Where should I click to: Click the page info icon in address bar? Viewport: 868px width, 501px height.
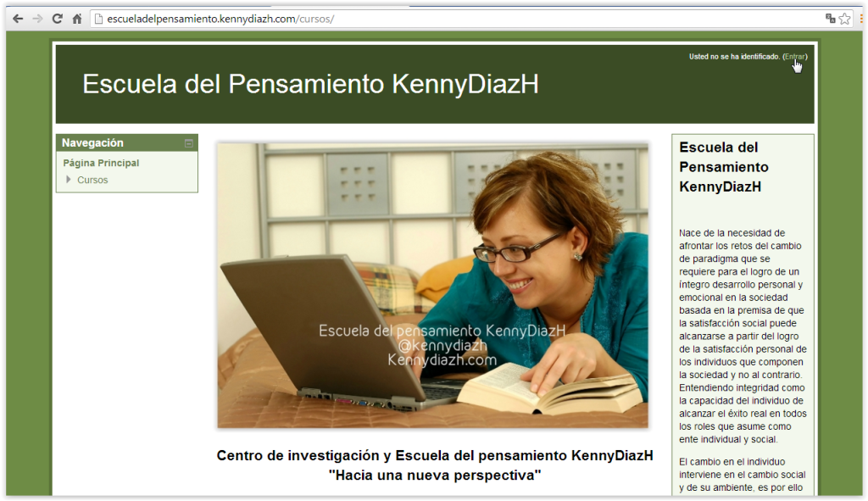pyautogui.click(x=98, y=19)
